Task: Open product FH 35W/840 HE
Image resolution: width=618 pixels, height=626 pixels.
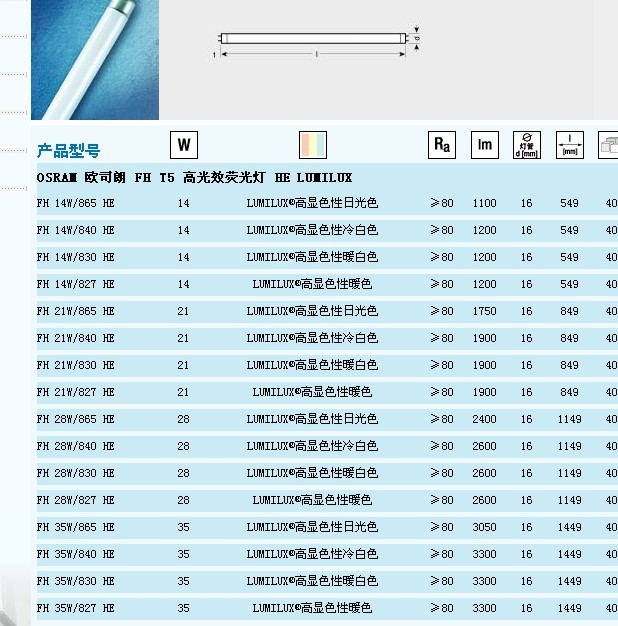Action: [76, 554]
